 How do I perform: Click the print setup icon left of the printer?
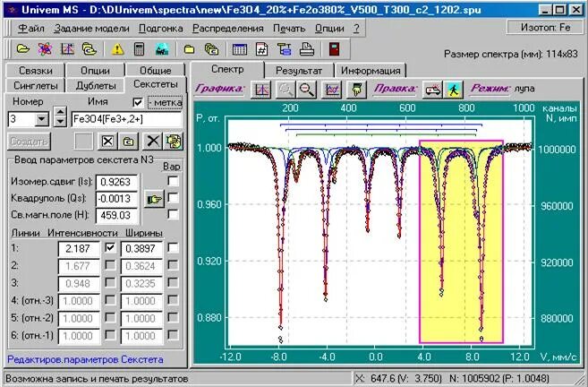click(x=285, y=48)
